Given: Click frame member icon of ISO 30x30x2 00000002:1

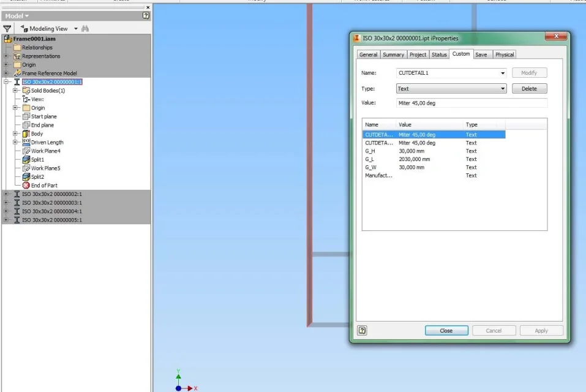Looking at the screenshot, I should click(17, 194).
